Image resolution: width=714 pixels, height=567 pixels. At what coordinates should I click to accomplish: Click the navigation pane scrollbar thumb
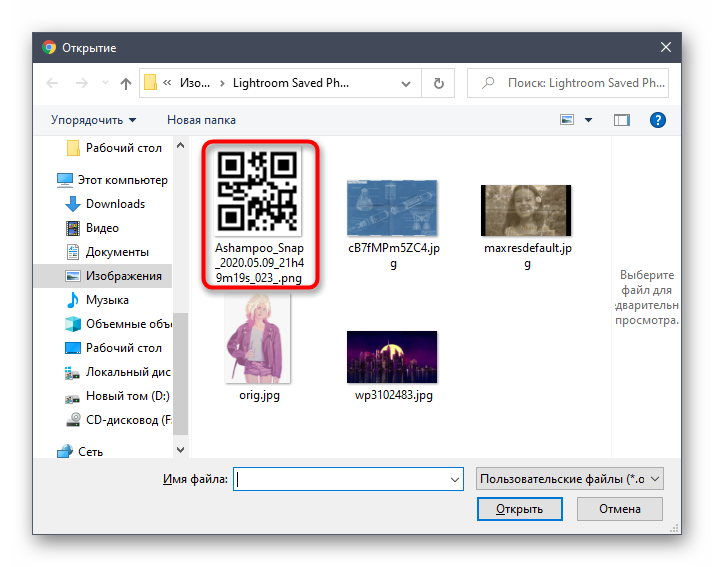point(180,373)
